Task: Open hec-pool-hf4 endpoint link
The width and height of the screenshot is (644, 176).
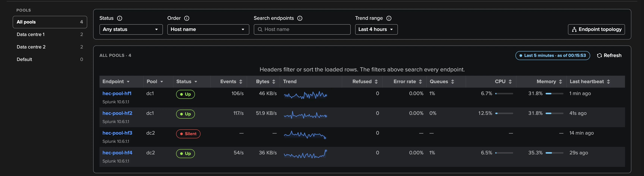Action: click(x=117, y=153)
